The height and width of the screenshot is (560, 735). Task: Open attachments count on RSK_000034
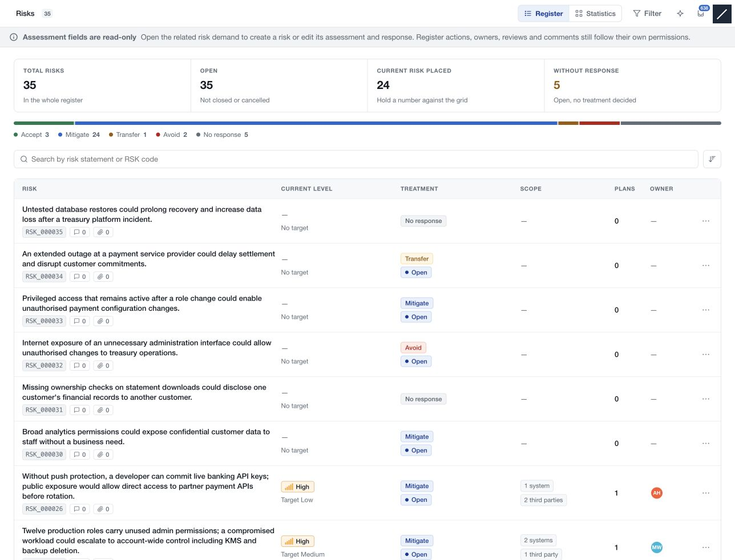tap(103, 277)
